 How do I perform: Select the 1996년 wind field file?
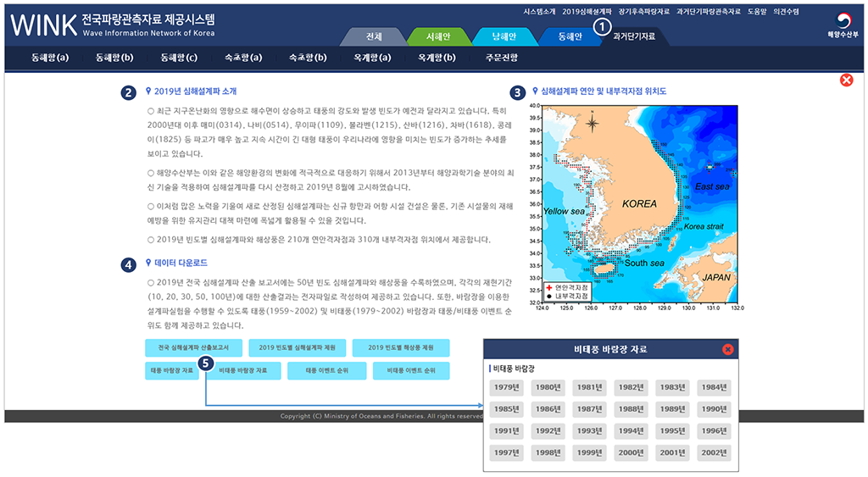tap(714, 430)
